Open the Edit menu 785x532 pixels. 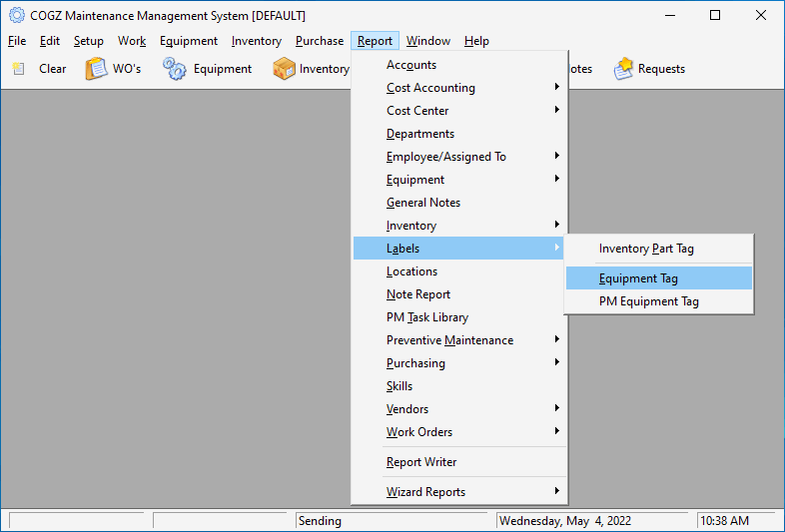50,41
